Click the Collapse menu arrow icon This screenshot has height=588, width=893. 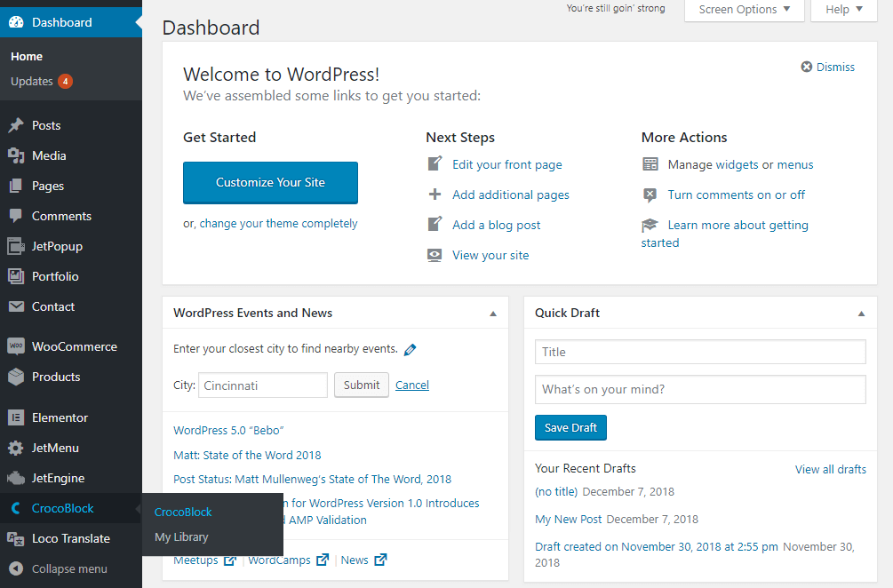click(x=16, y=568)
